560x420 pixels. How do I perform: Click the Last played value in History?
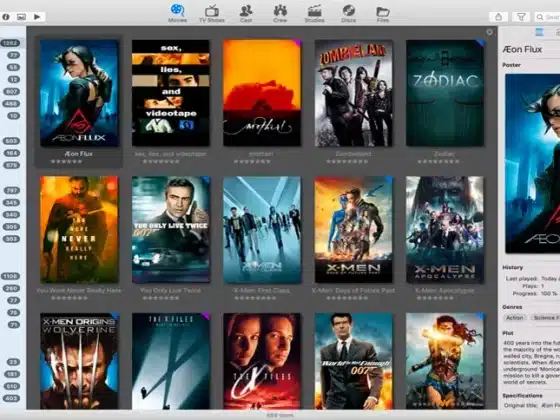point(550,279)
